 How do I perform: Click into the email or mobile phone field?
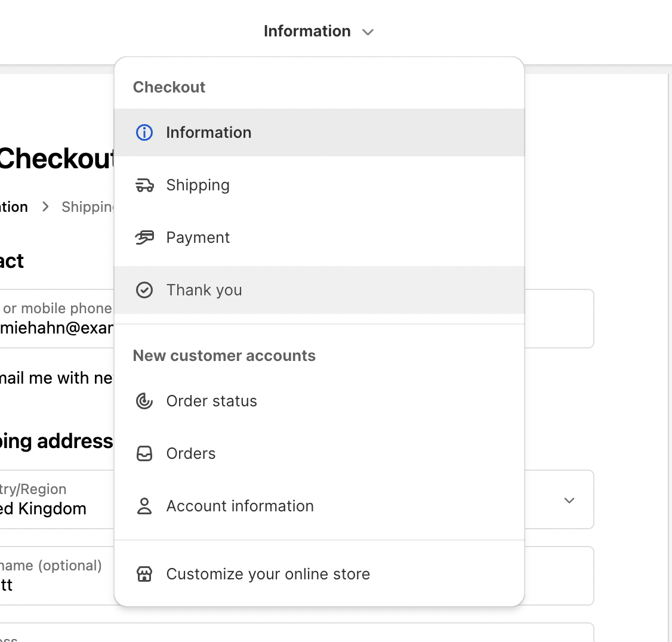(57, 319)
